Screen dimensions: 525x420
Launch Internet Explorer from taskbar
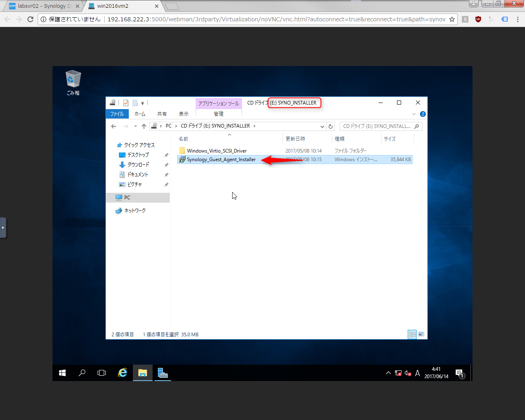[x=122, y=373]
